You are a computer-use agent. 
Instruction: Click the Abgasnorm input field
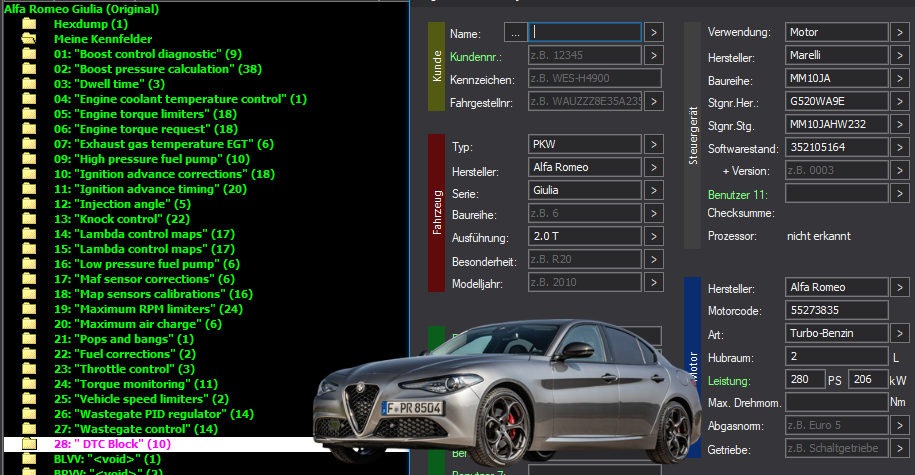[837, 425]
